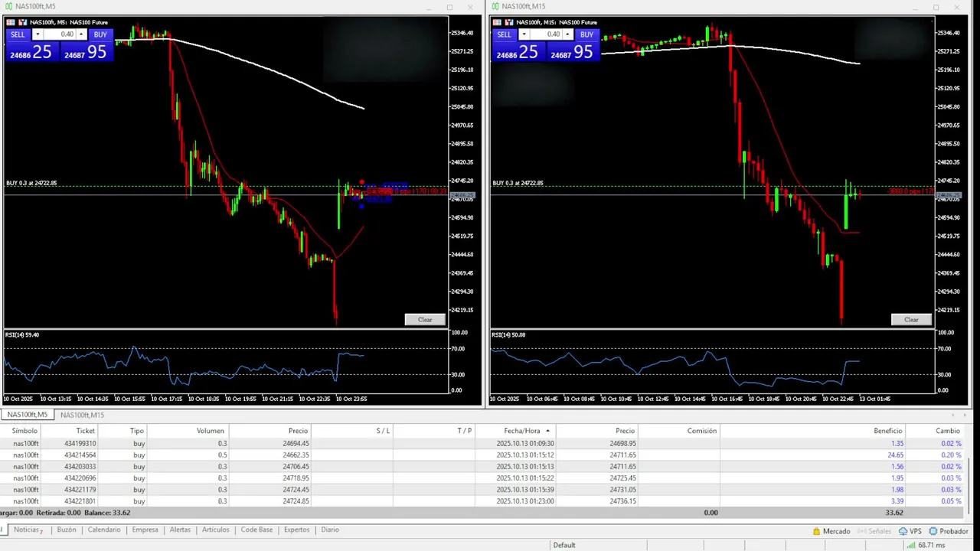This screenshot has width=980, height=551.
Task: Switch to NAS100ft,M5 chart tab
Action: [27, 415]
